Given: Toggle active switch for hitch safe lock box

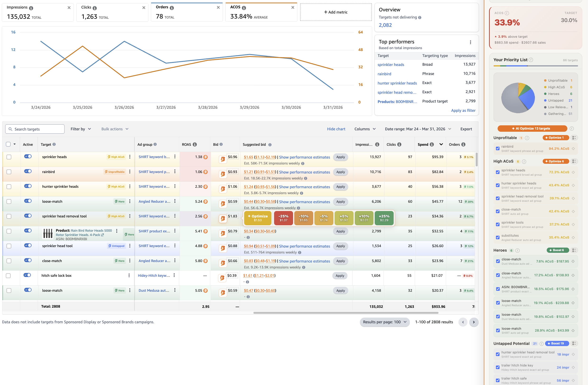Looking at the screenshot, I should click(27, 275).
